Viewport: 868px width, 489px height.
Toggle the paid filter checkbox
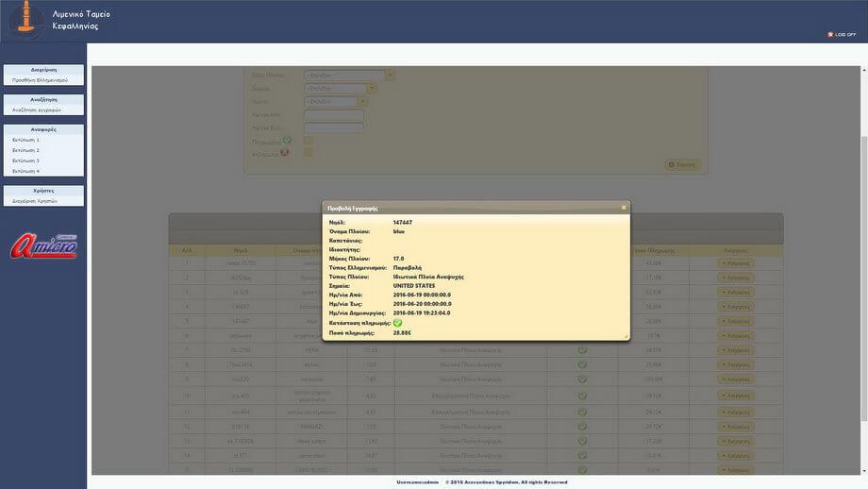[x=308, y=141]
